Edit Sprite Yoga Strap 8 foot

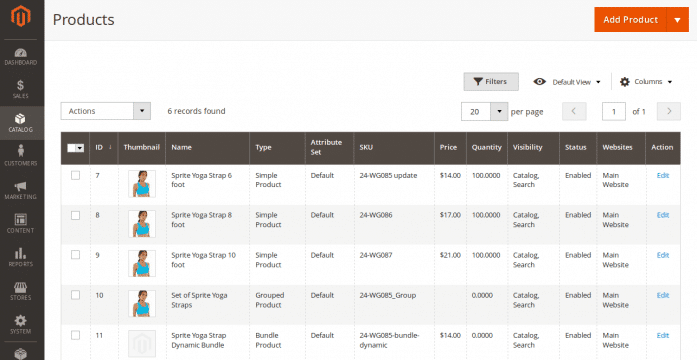663,215
